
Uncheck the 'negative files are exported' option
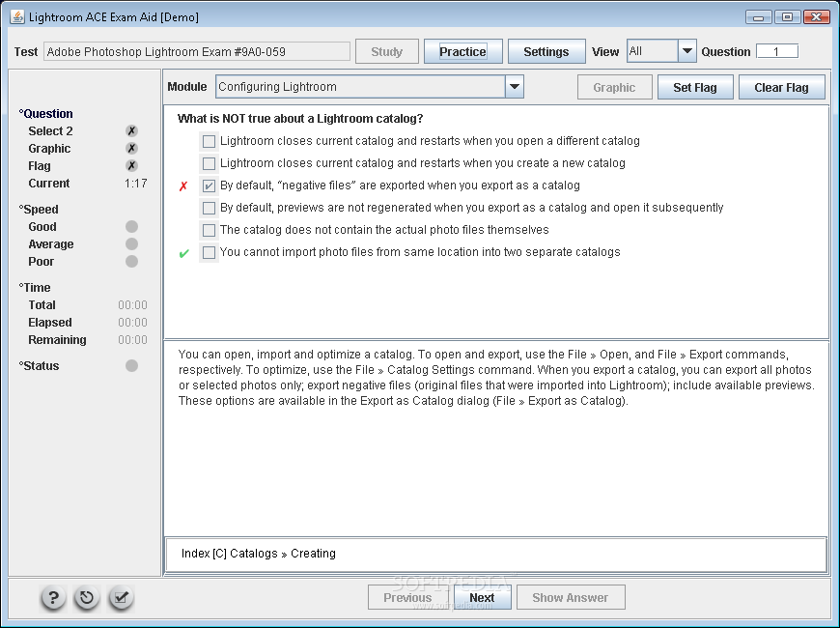209,186
